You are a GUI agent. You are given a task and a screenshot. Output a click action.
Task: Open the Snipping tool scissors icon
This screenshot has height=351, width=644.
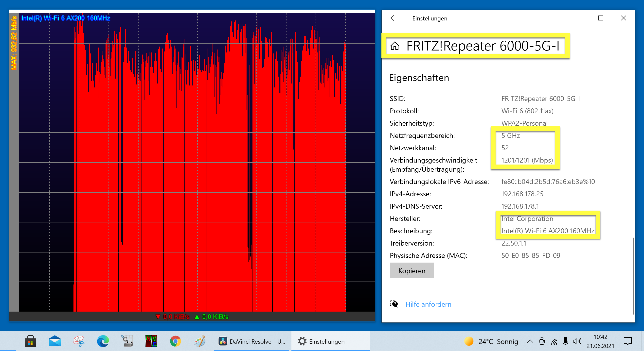coord(79,341)
